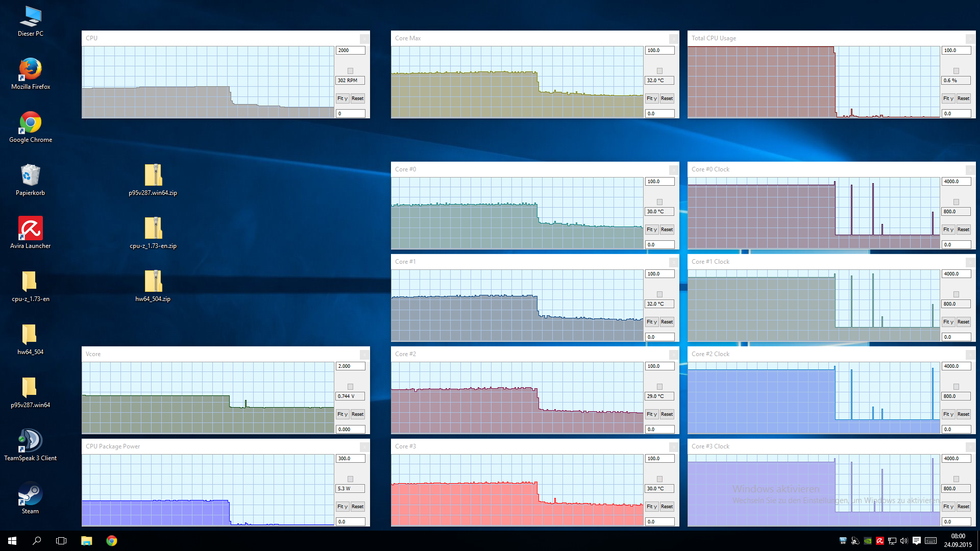The width and height of the screenshot is (980, 551).
Task: Open TeamSpeak 3 Client icon
Action: [31, 441]
